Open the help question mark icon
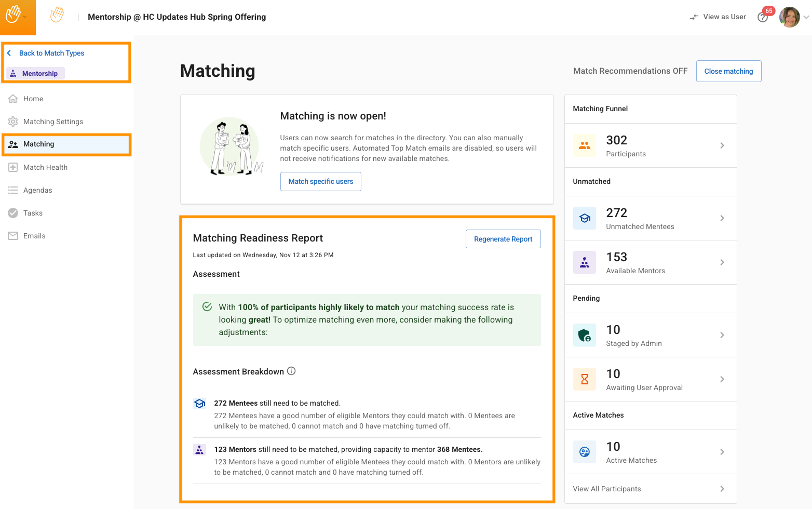This screenshot has height=509, width=812. tap(762, 18)
